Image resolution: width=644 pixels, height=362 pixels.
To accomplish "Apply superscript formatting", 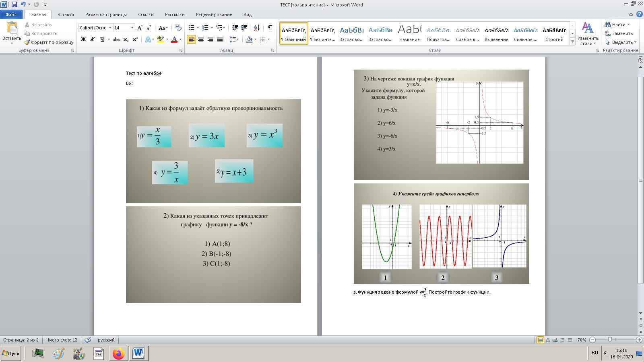I will click(x=135, y=39).
